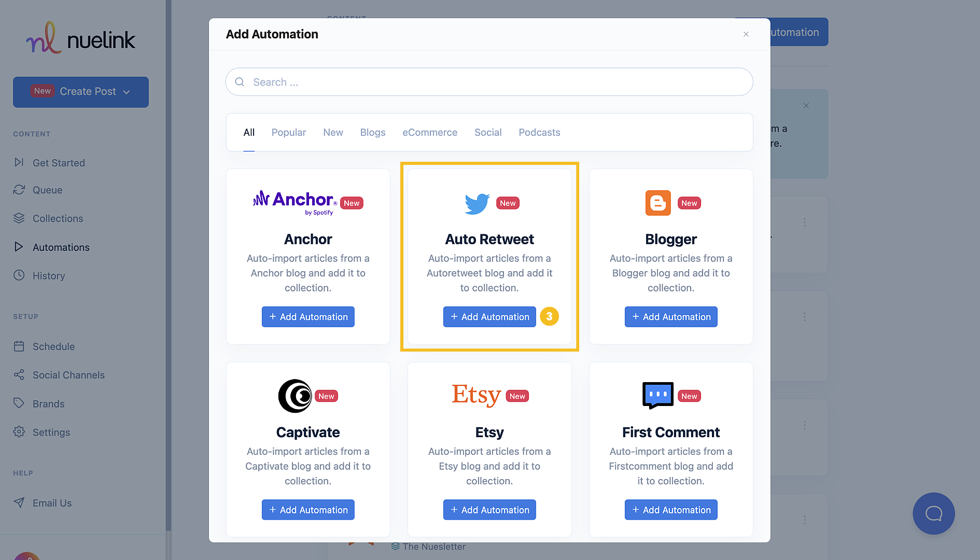Click the Captivate logo icon
The height and width of the screenshot is (560, 980).
(295, 396)
